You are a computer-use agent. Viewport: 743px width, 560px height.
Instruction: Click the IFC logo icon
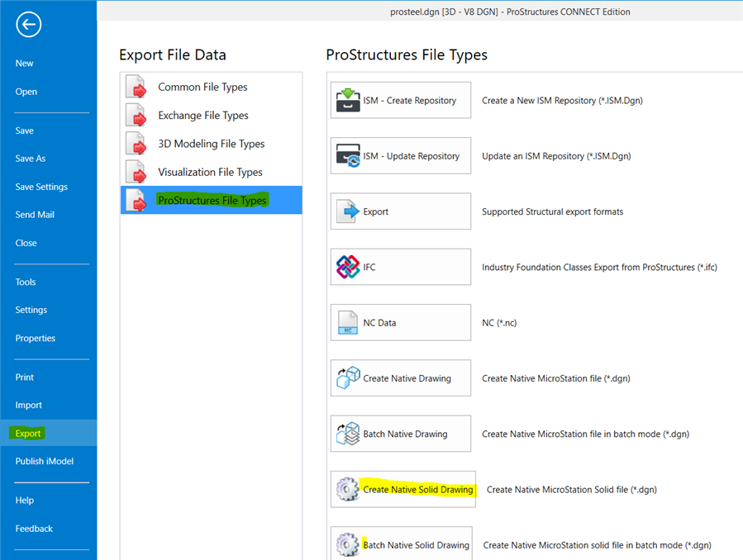point(348,268)
